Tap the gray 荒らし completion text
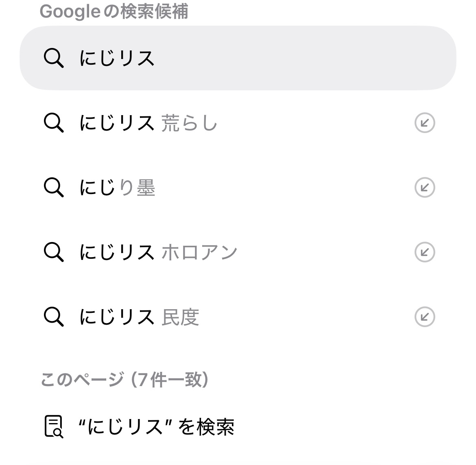The image size is (476, 465). pyautogui.click(x=190, y=123)
